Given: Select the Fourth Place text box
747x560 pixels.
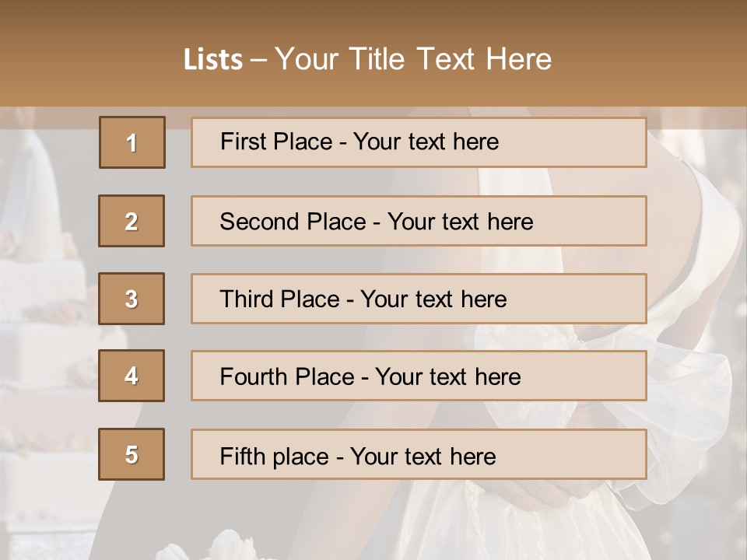Looking at the screenshot, I should coord(419,376).
